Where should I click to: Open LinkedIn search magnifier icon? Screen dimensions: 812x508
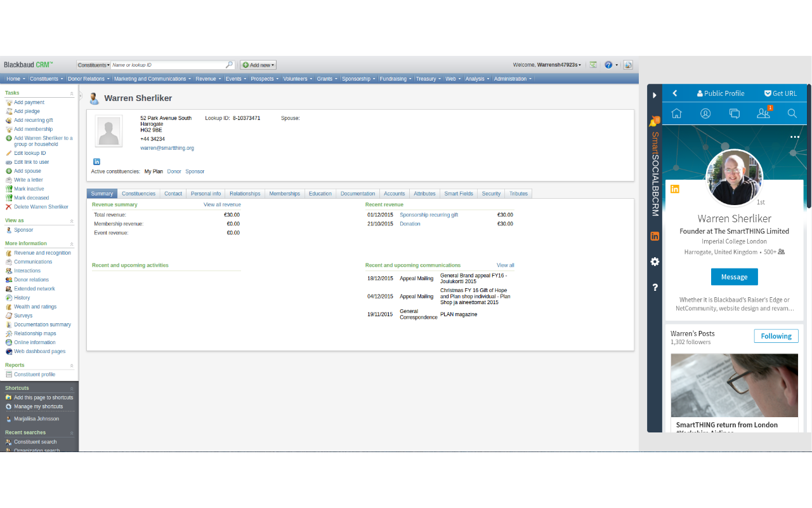tap(792, 114)
